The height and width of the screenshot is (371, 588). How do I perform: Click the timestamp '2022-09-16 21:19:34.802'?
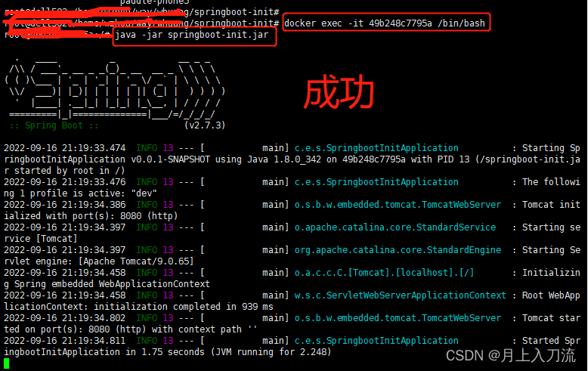click(x=64, y=318)
